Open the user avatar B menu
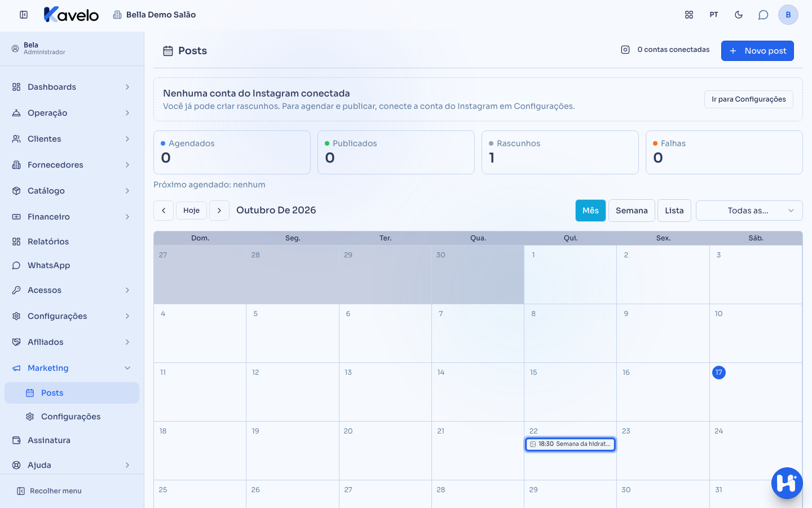Screen dimensions: 812x508 pos(788,15)
